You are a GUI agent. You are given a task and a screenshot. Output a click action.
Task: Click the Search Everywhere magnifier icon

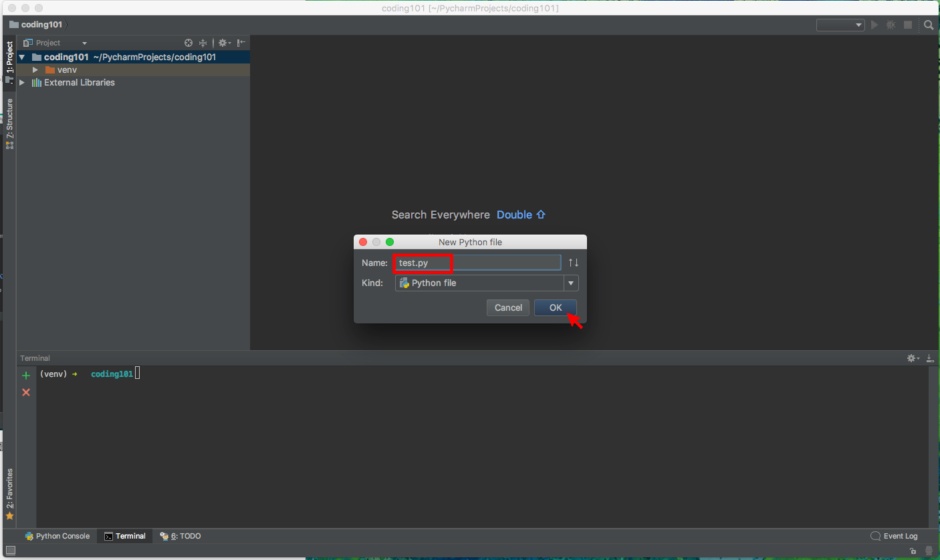929,25
